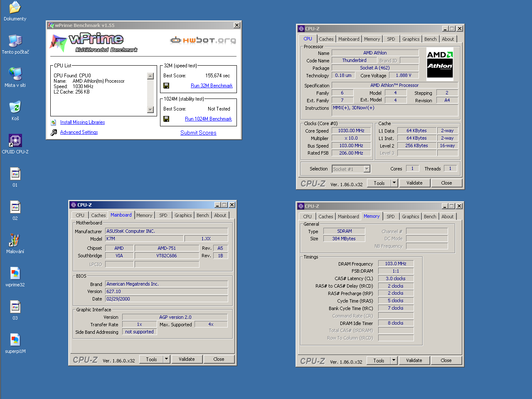The image size is (532, 399).
Task: Click the Code Name Thunderbird field
Action: (x=355, y=60)
